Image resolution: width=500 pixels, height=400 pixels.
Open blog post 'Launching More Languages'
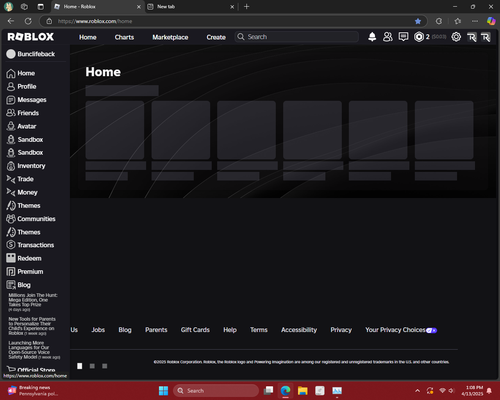coord(34,350)
